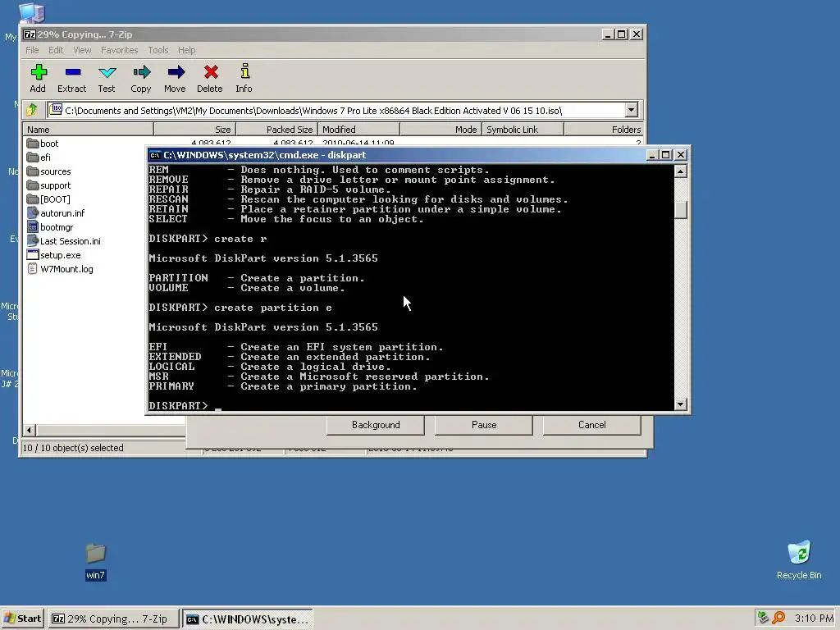Click the cmd window scroll up arrow
The width and height of the screenshot is (840, 630).
click(x=680, y=171)
